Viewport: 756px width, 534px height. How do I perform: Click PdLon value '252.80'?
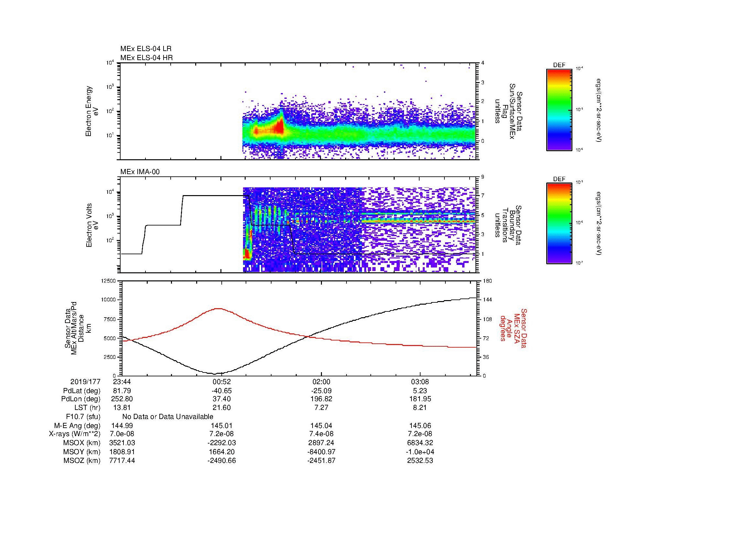pos(122,399)
